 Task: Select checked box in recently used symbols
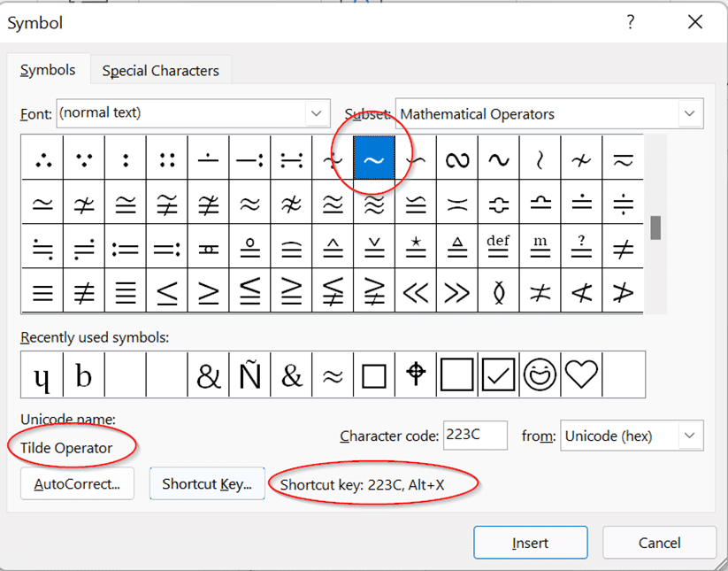(499, 374)
